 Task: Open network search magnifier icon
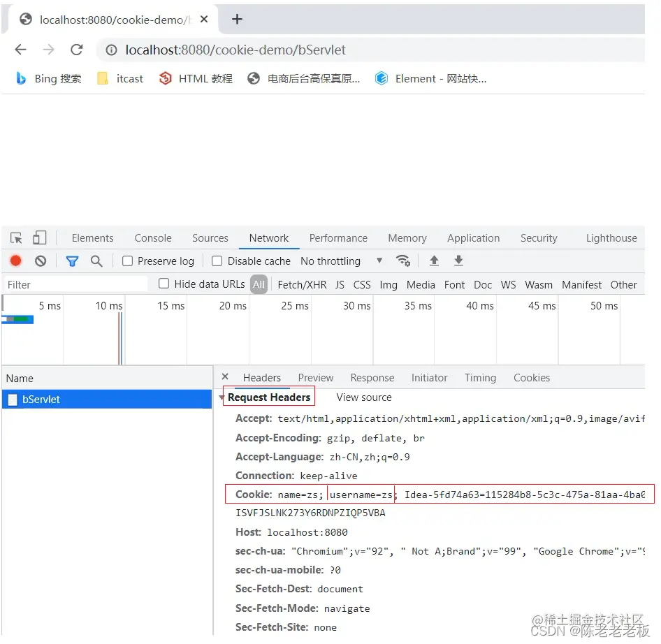(x=96, y=261)
